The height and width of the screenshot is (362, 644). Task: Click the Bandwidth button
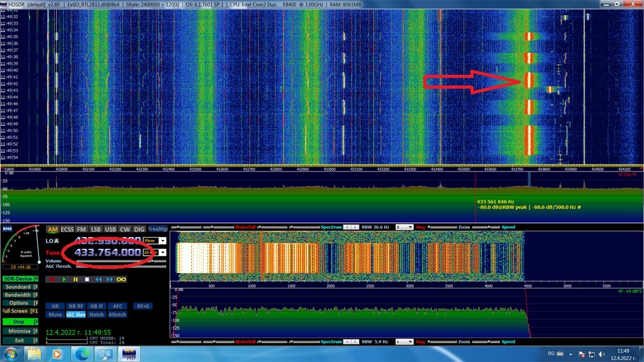coord(19,295)
